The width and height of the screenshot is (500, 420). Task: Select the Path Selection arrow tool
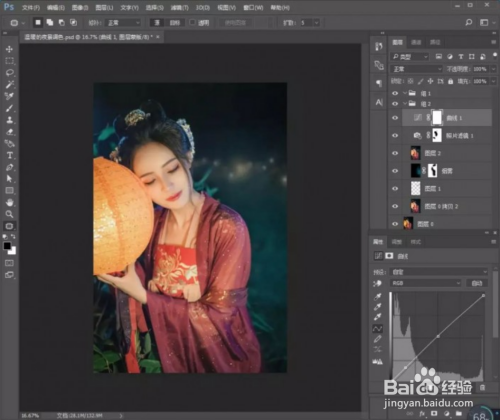pyautogui.click(x=9, y=179)
